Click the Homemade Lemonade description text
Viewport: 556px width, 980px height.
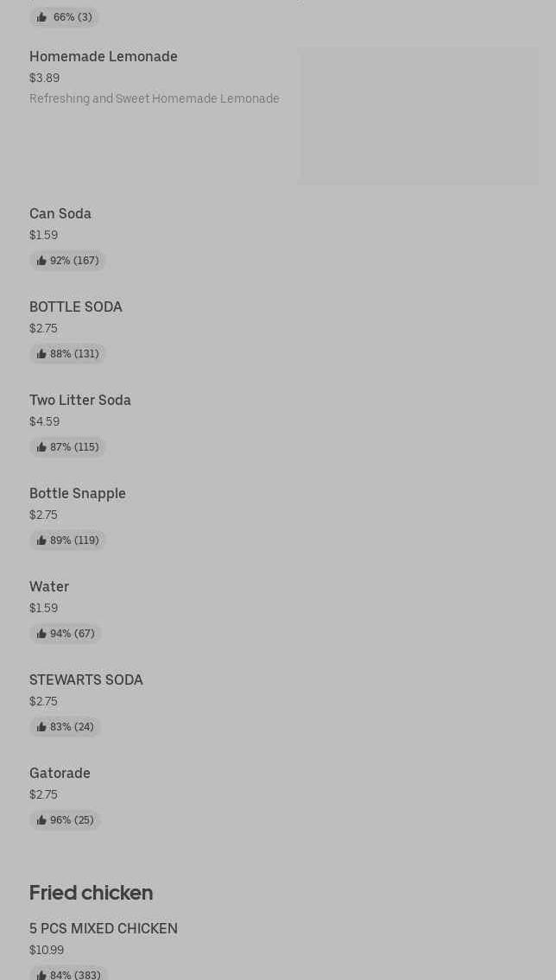coord(155,98)
